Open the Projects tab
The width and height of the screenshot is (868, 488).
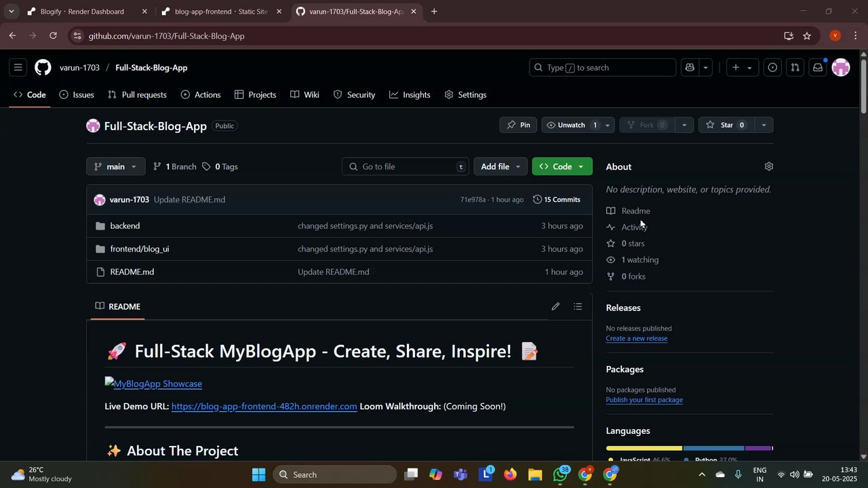click(255, 95)
